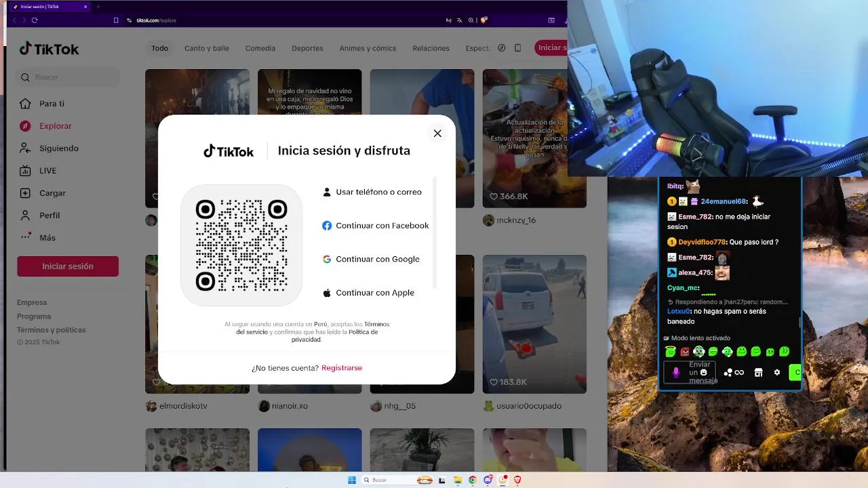The image size is (868, 488).
Task: Click the channel points icon in chat
Action: [x=728, y=372]
